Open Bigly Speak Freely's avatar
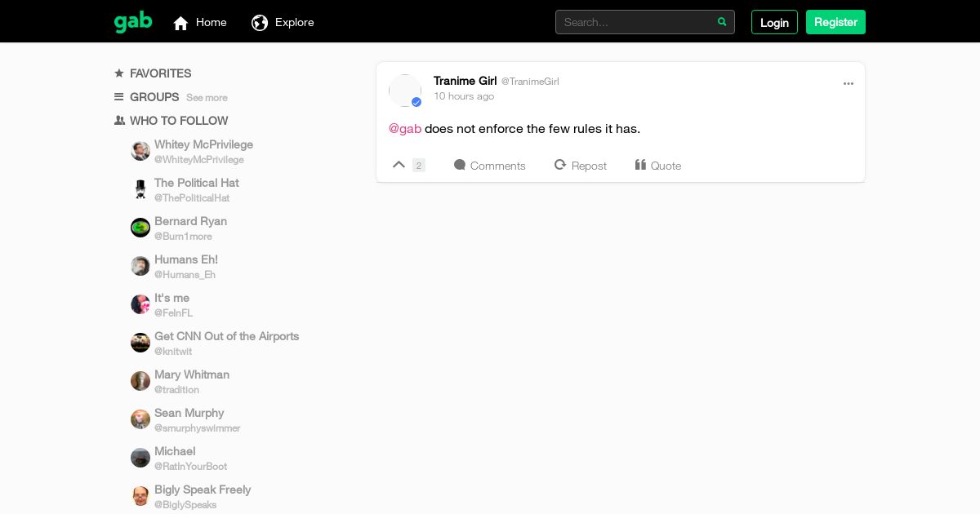 140,496
